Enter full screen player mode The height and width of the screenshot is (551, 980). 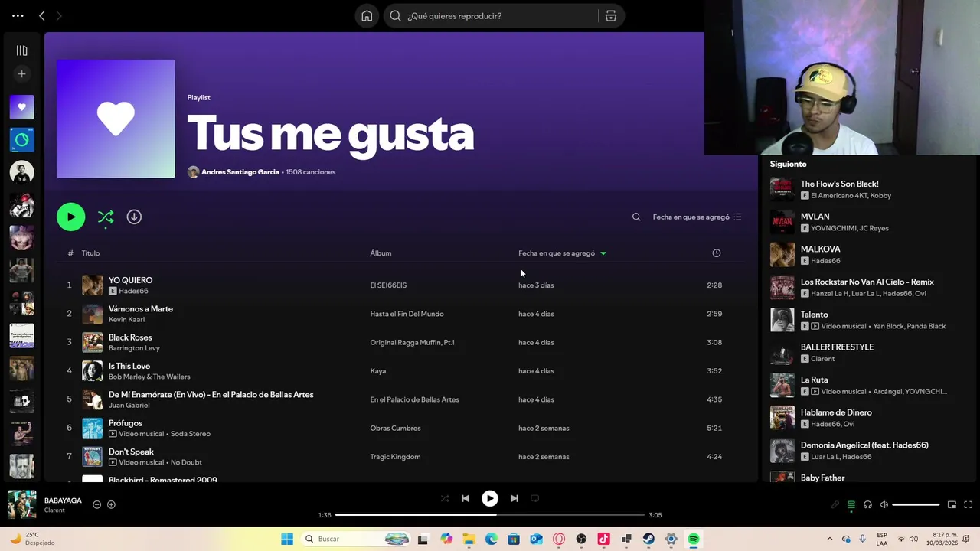[x=968, y=504]
